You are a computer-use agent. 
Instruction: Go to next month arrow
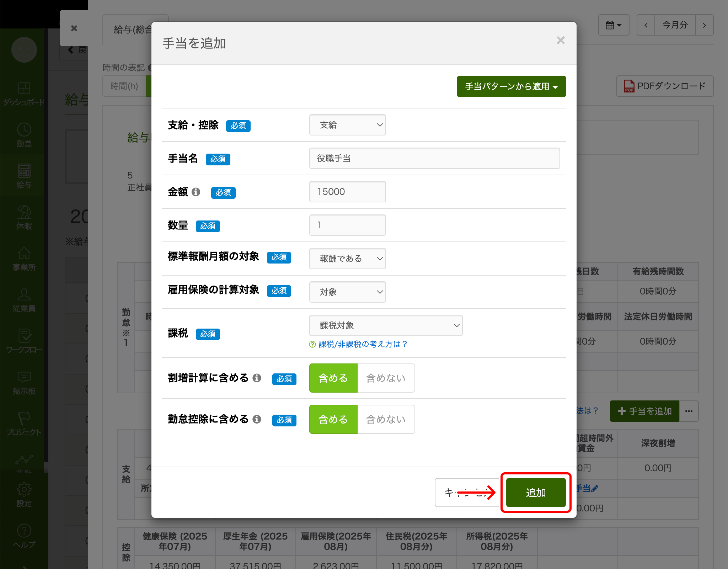704,25
